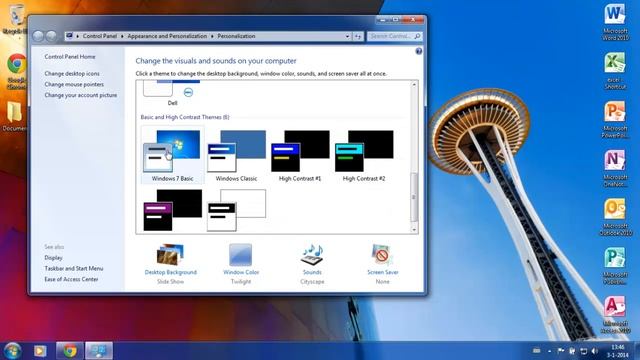
Task: Open the Start menu orb
Action: coord(12,351)
